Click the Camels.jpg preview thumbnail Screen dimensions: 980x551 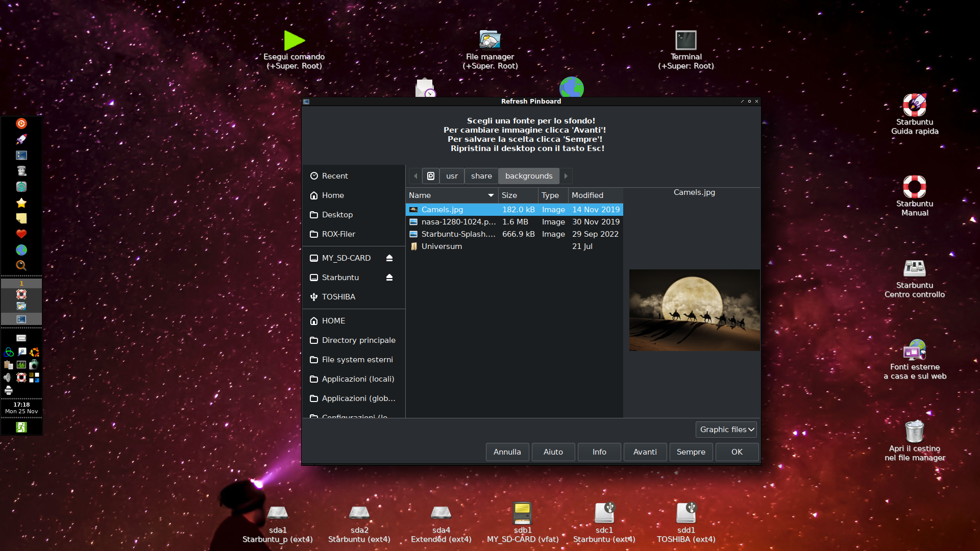click(x=694, y=310)
